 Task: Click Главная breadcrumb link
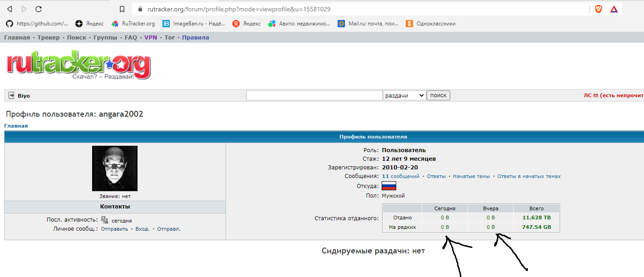pyautogui.click(x=16, y=126)
